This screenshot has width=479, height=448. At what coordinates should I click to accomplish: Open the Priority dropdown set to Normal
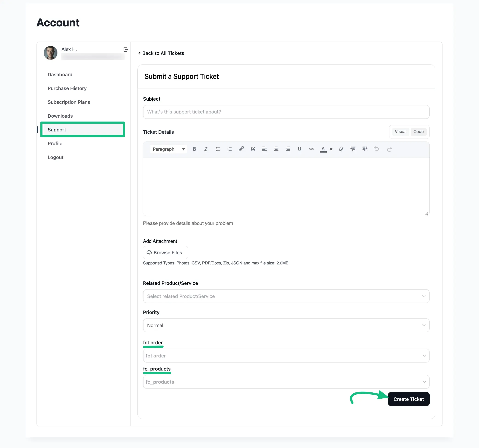(286, 325)
